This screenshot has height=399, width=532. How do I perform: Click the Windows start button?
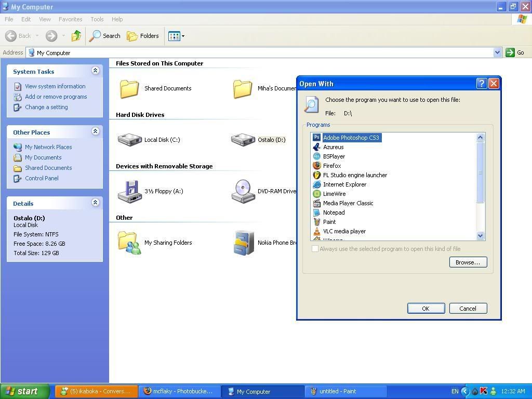25,391
